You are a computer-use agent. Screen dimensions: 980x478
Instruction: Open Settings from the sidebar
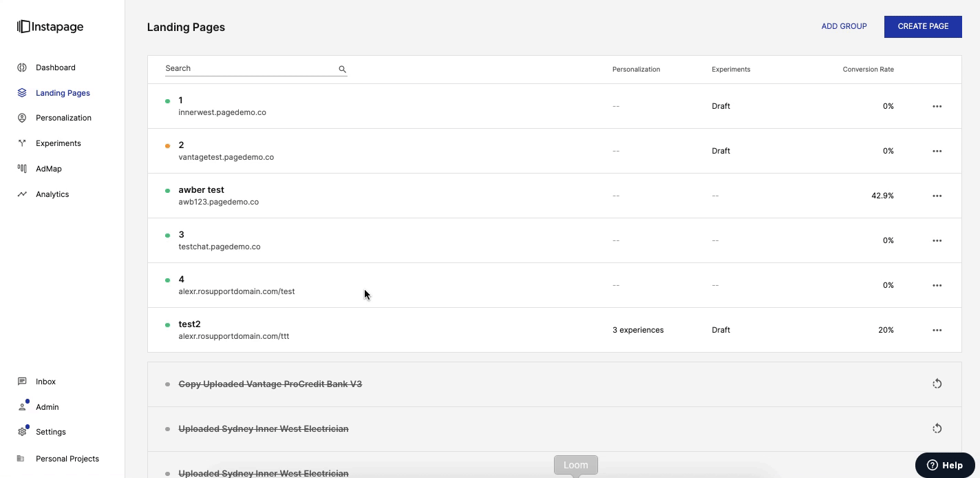click(x=51, y=432)
